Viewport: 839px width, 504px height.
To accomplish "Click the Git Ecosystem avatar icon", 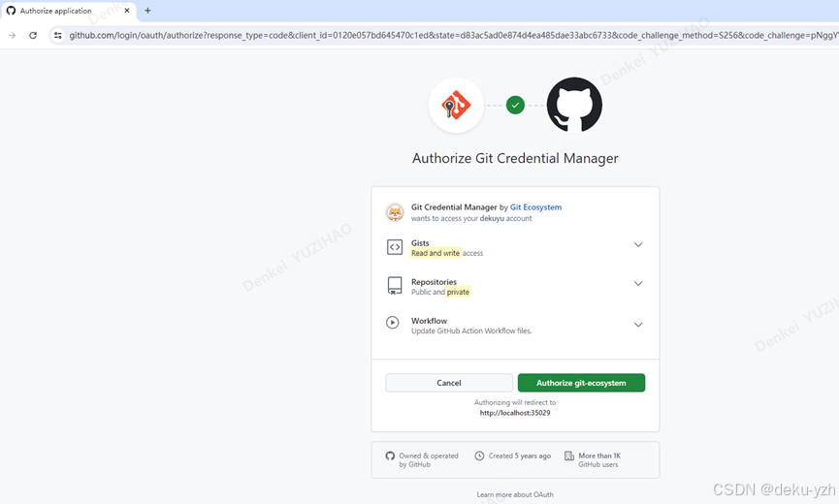I will [395, 212].
